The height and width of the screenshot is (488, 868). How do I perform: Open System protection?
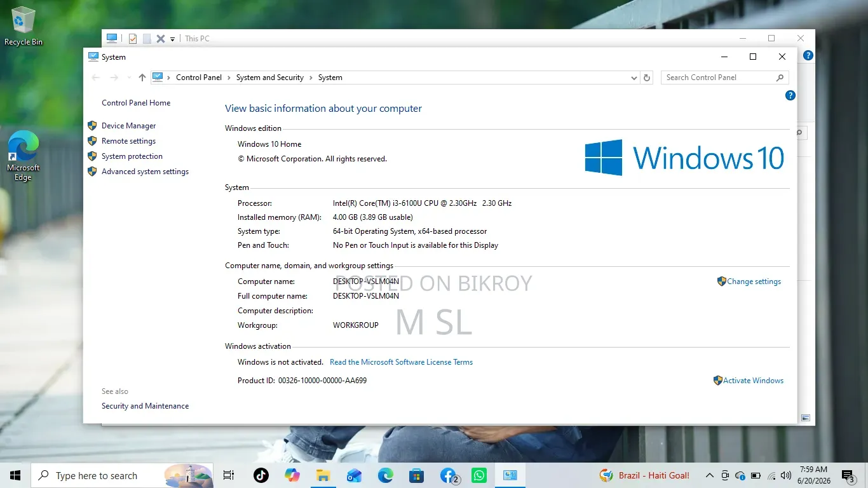[132, 156]
